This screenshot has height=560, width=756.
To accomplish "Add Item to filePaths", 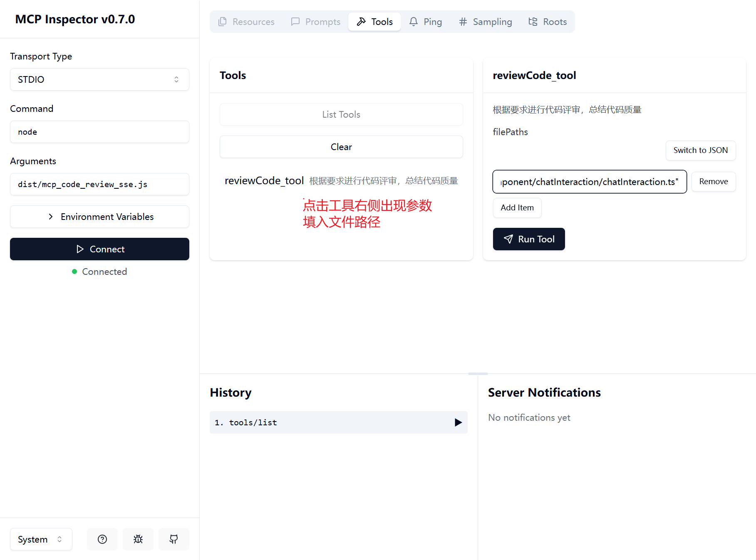I will 517,207.
